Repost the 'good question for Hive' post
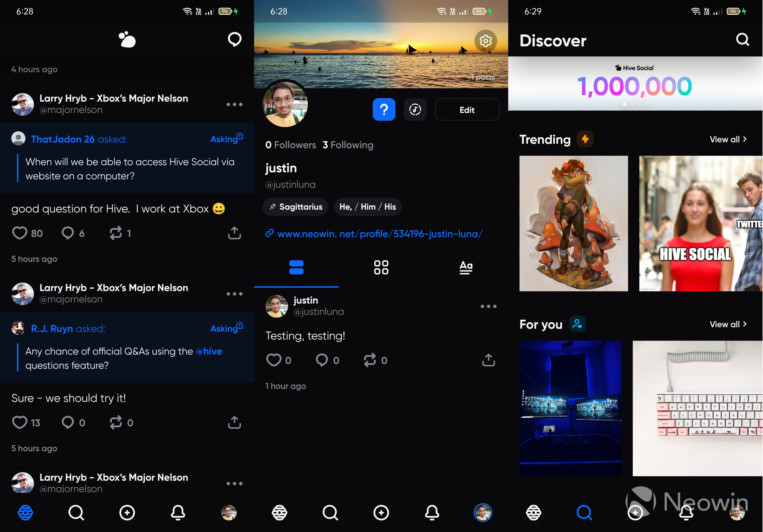The height and width of the screenshot is (532, 763). 116,233
